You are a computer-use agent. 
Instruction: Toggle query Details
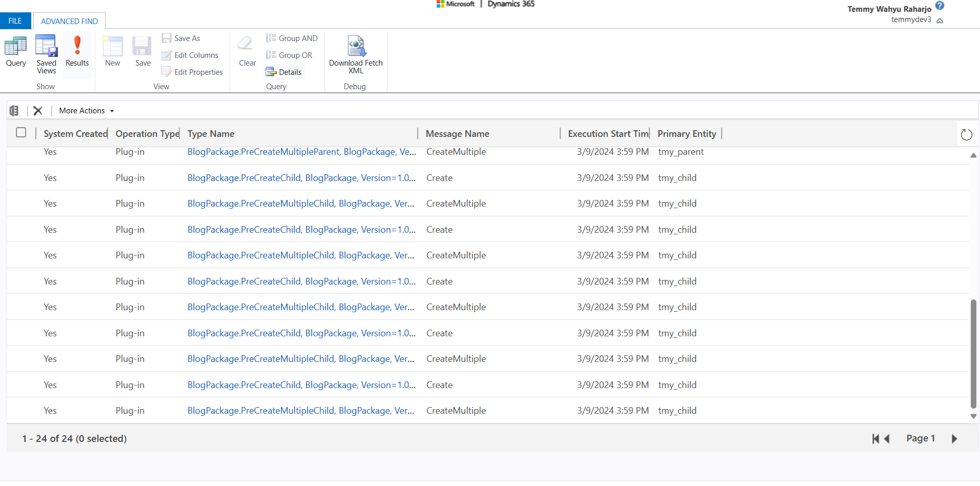284,72
